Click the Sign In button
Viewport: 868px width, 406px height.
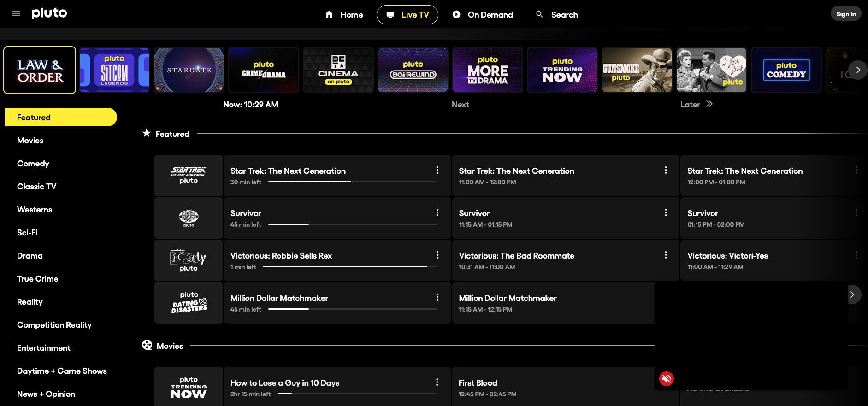coord(846,14)
